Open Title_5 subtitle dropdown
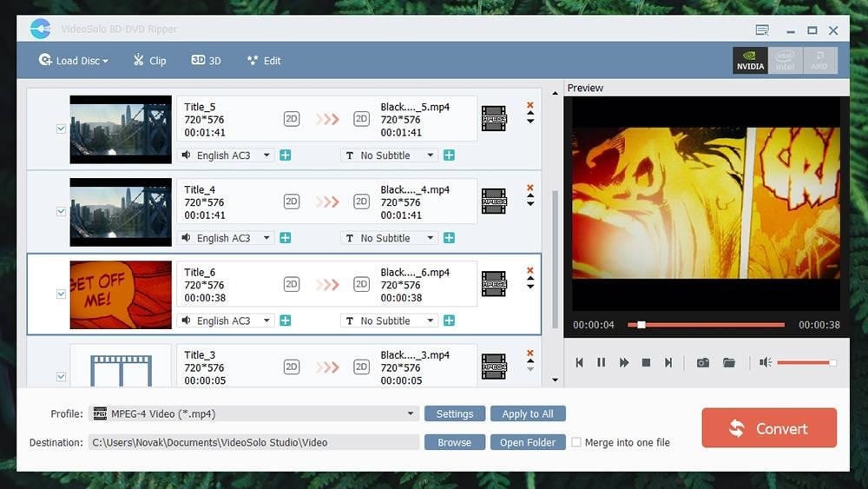The image size is (868, 489). coord(389,155)
